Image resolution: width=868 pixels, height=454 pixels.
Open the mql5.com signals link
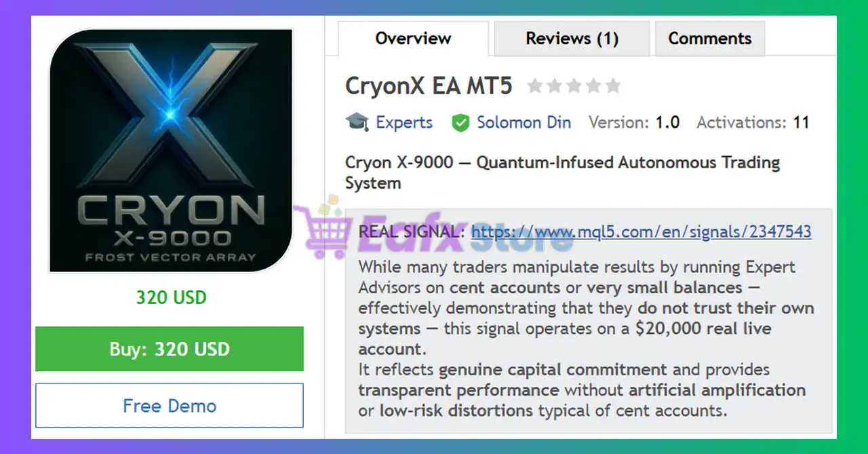[641, 231]
